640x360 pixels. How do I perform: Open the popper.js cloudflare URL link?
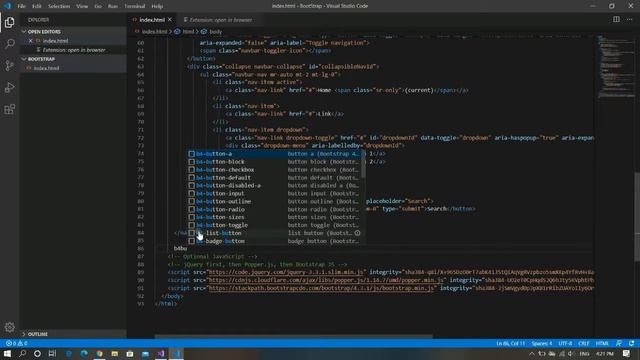click(326, 280)
